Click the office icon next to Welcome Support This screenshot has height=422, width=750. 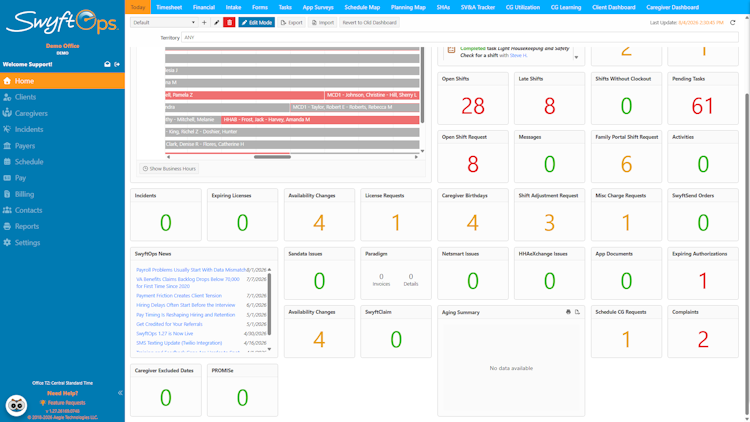[107, 64]
